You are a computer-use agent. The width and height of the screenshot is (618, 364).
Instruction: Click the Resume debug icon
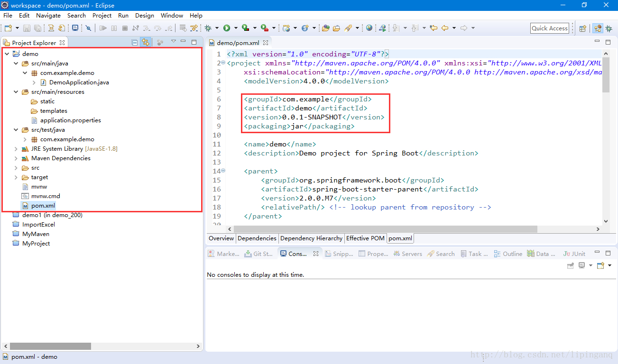click(x=103, y=28)
